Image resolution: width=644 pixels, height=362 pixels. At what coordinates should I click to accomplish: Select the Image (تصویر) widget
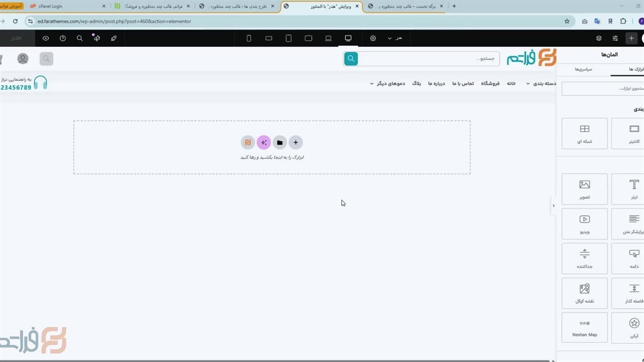pos(584,189)
